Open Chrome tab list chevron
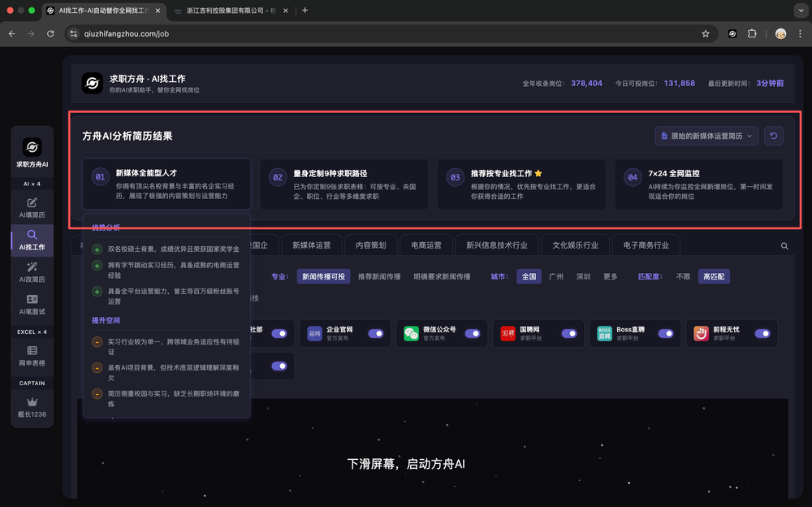The height and width of the screenshot is (507, 812). click(798, 11)
